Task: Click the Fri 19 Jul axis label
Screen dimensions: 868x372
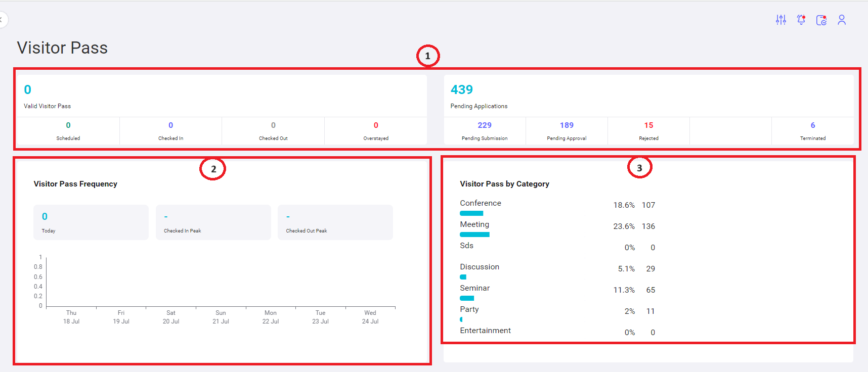Action: point(121,317)
